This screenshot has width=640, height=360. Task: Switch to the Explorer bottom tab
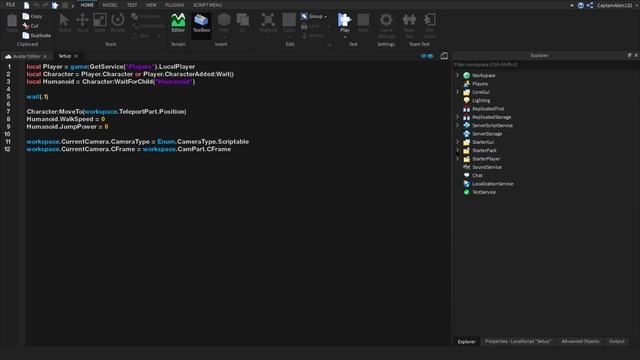point(466,342)
